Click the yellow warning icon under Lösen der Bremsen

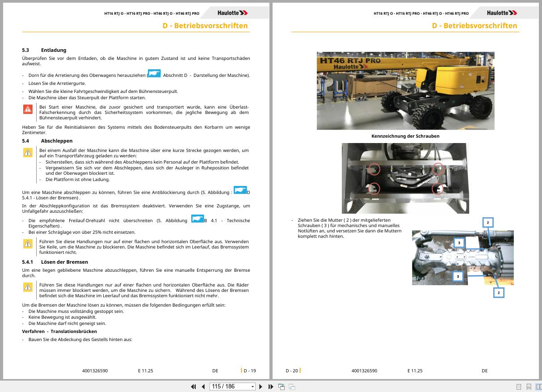coord(28,287)
